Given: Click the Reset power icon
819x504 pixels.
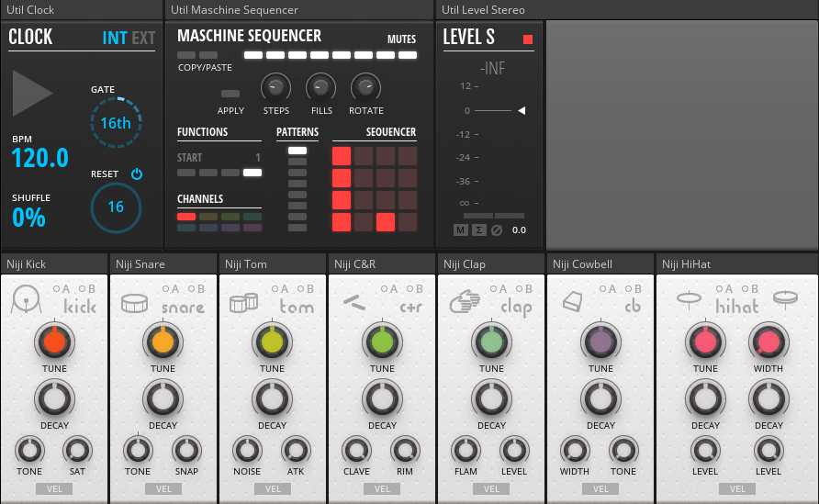Looking at the screenshot, I should tap(137, 174).
